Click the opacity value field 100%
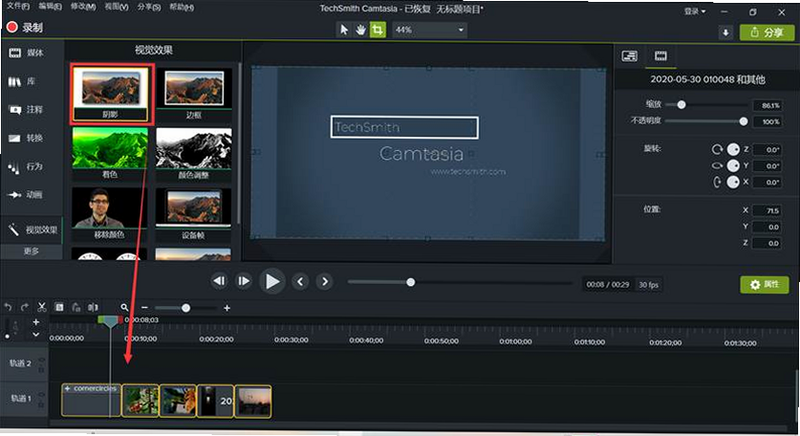This screenshot has height=436, width=800. click(x=768, y=121)
